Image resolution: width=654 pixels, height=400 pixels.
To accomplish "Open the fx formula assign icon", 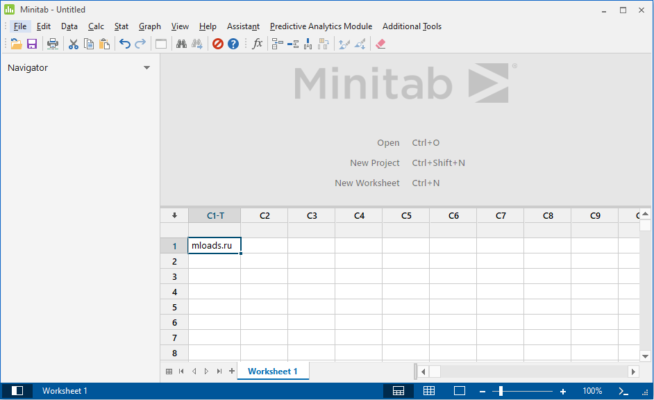I will 257,43.
